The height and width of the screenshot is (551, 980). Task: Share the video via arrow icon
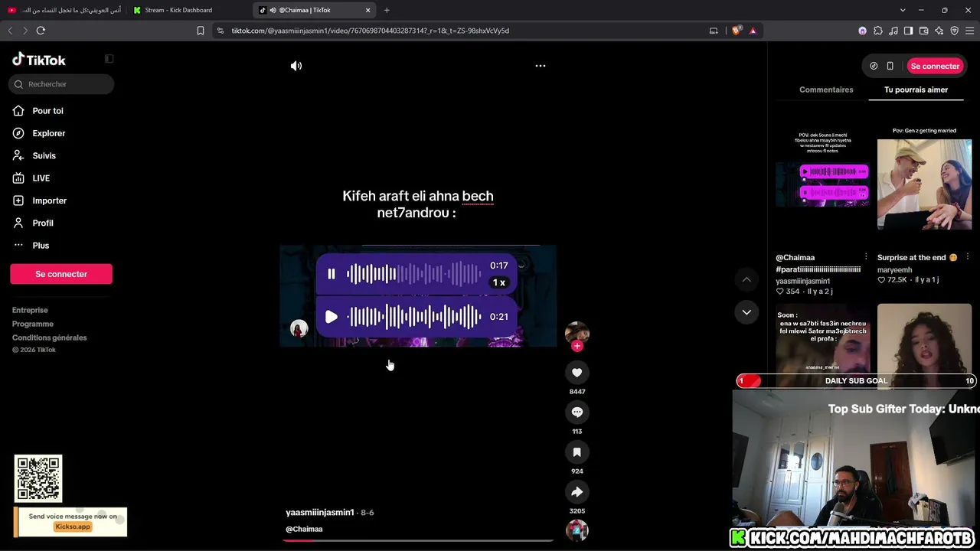(x=577, y=492)
